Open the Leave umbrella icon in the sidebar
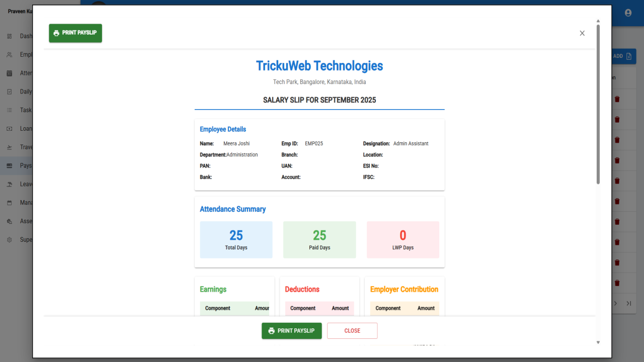 [9, 184]
